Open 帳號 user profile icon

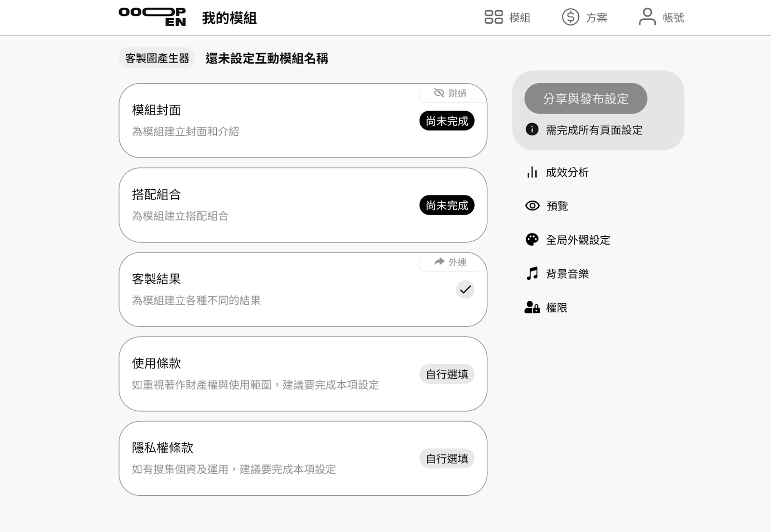647,17
